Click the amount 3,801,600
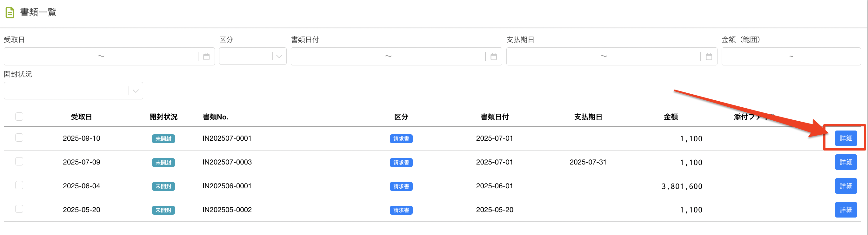The height and width of the screenshot is (235, 868). [682, 186]
